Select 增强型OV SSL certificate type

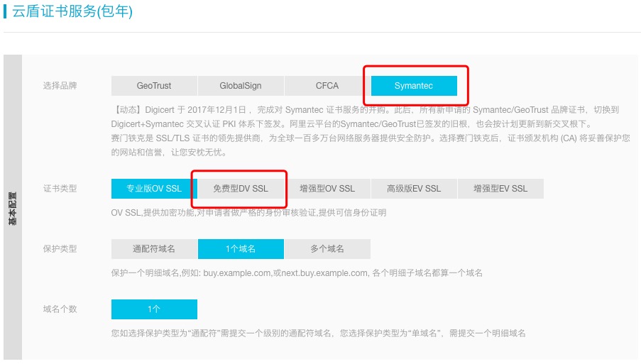point(327,189)
